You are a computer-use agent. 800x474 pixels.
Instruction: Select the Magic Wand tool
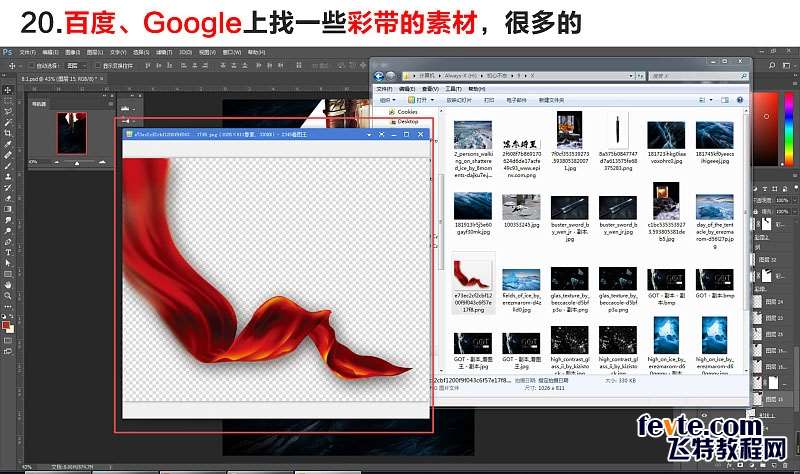tap(8, 122)
